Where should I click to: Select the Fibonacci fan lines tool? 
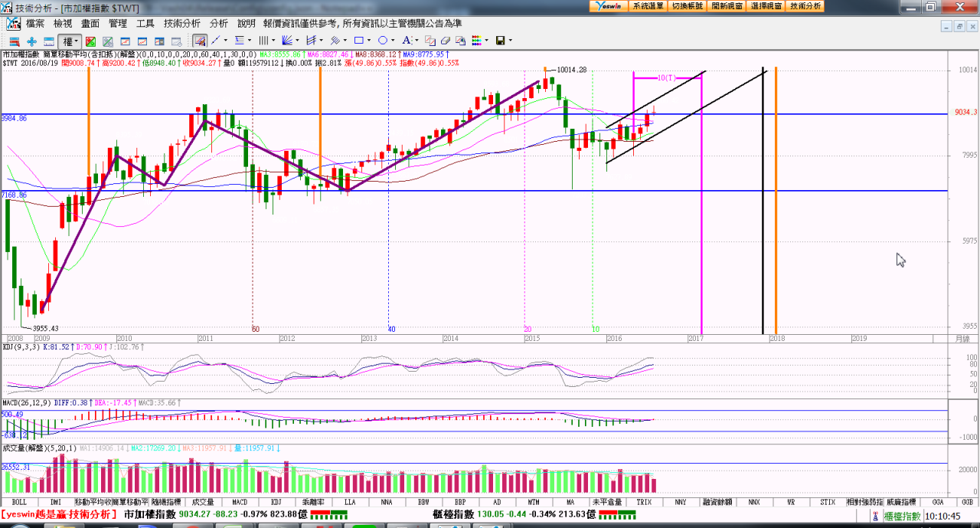coord(287,41)
